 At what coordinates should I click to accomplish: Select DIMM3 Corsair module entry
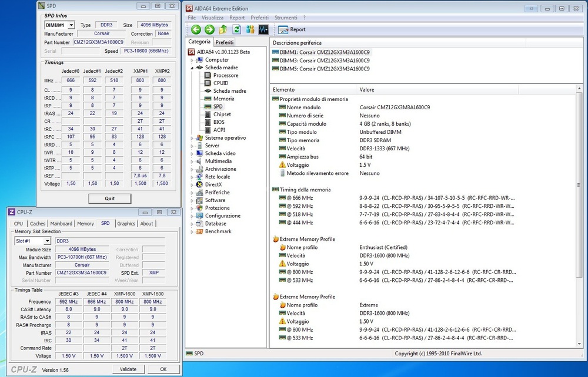[321, 60]
